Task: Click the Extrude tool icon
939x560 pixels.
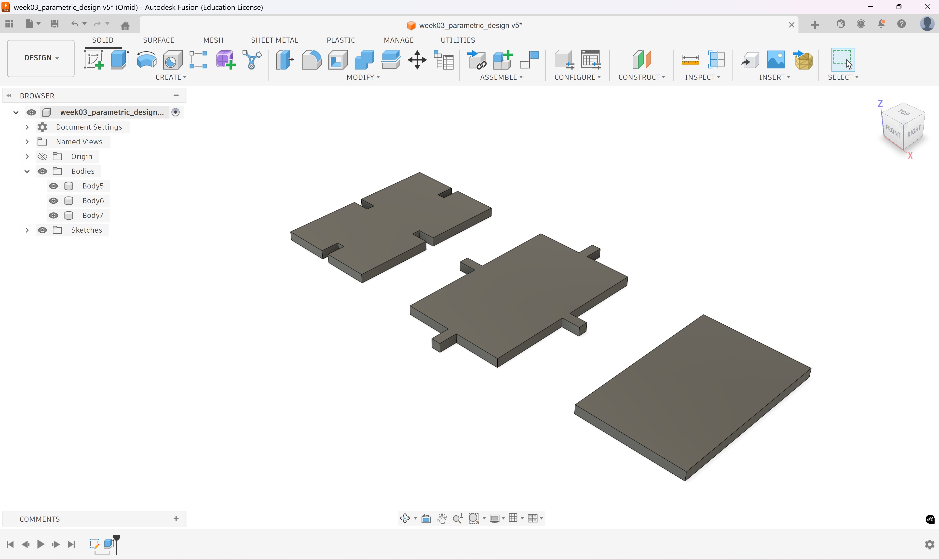Action: (120, 60)
